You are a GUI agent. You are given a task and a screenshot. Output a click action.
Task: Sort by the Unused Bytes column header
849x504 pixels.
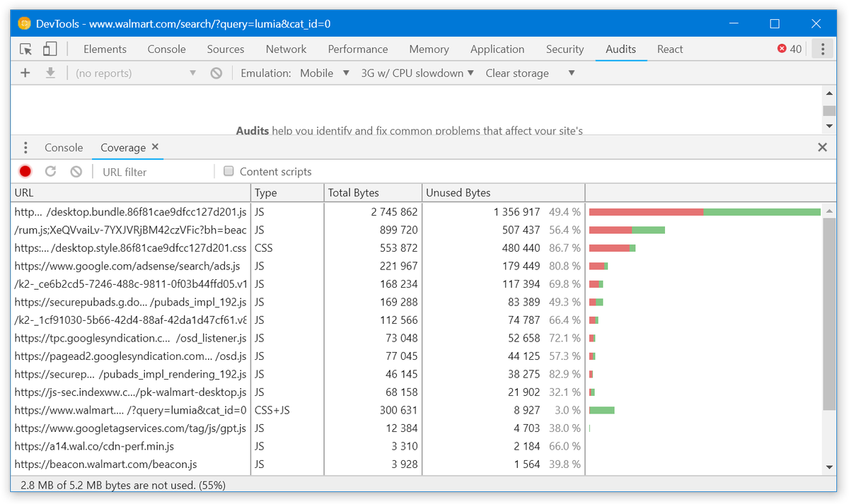[503, 192]
